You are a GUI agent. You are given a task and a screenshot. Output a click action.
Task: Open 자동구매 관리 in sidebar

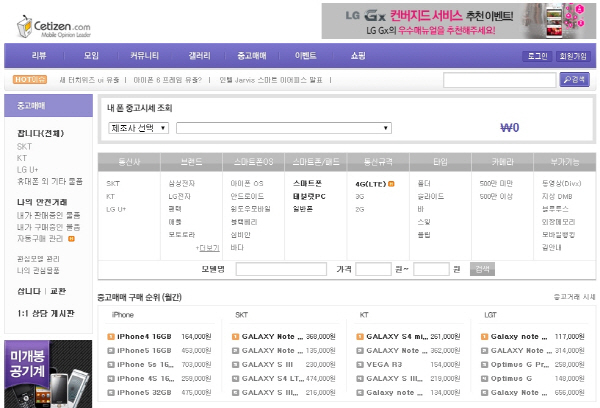(x=40, y=238)
